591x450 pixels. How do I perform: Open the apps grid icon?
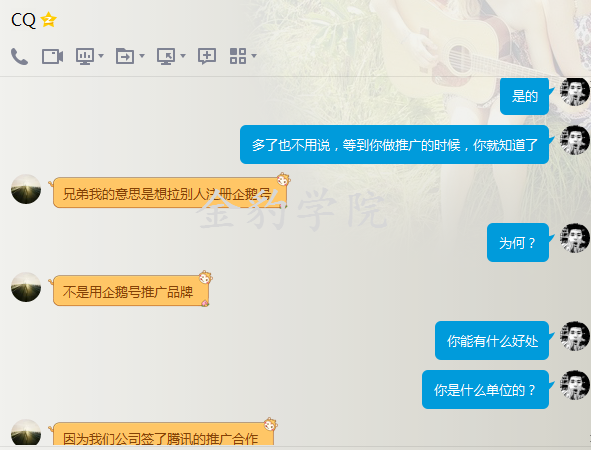pos(238,56)
